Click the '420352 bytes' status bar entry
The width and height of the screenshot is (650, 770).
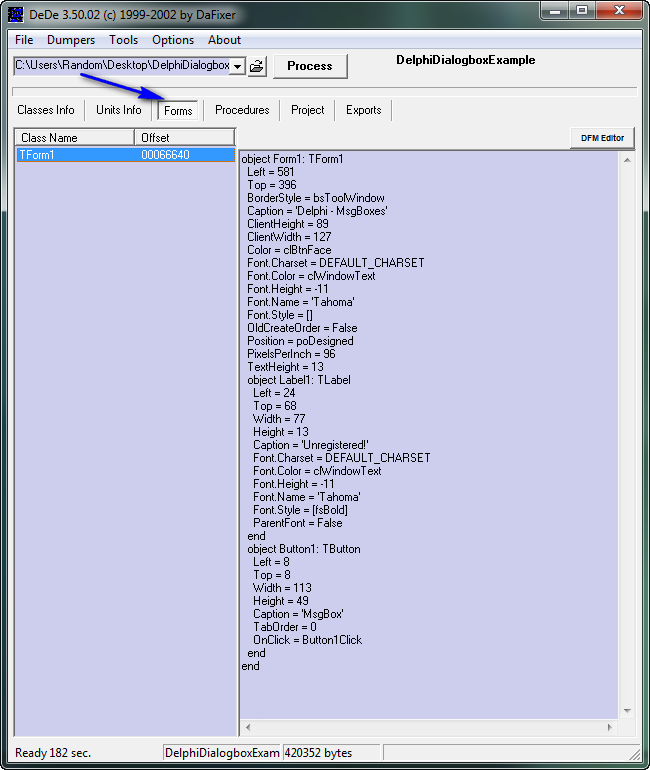(x=331, y=753)
